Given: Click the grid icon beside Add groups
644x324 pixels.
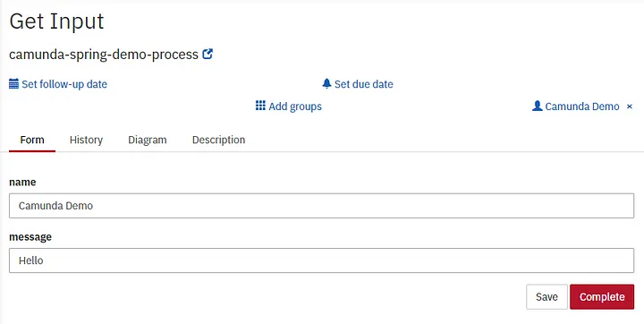Looking at the screenshot, I should coord(260,106).
